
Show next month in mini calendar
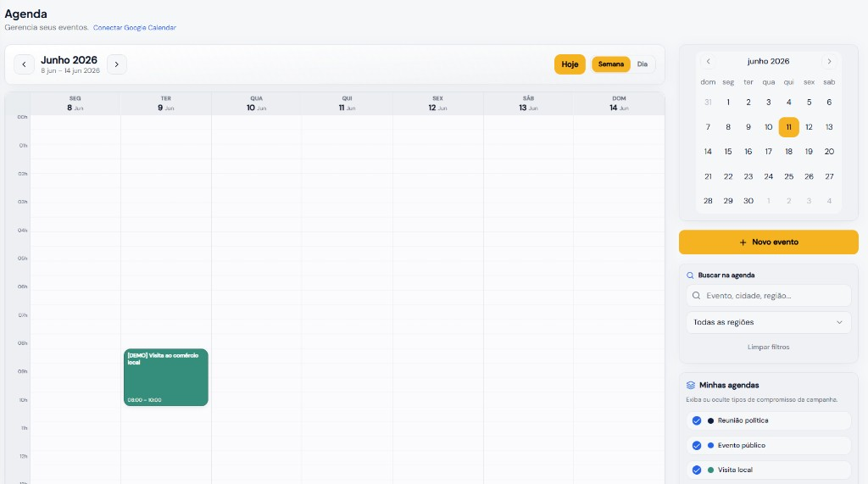point(829,62)
